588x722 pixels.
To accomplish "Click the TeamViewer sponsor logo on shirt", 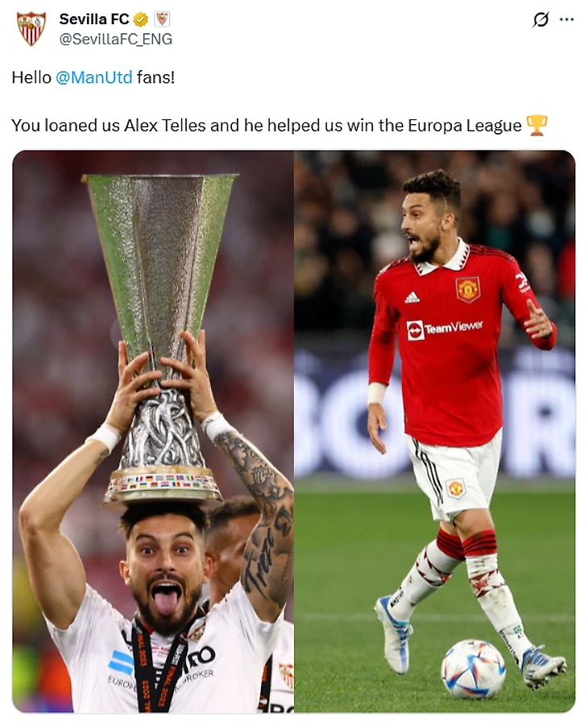I will [x=445, y=329].
